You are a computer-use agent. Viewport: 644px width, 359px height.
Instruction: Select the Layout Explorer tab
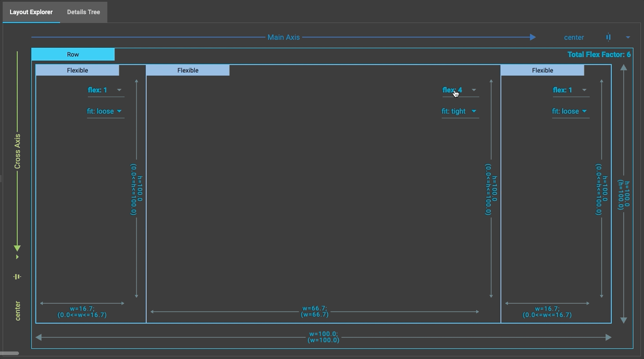[x=31, y=12]
